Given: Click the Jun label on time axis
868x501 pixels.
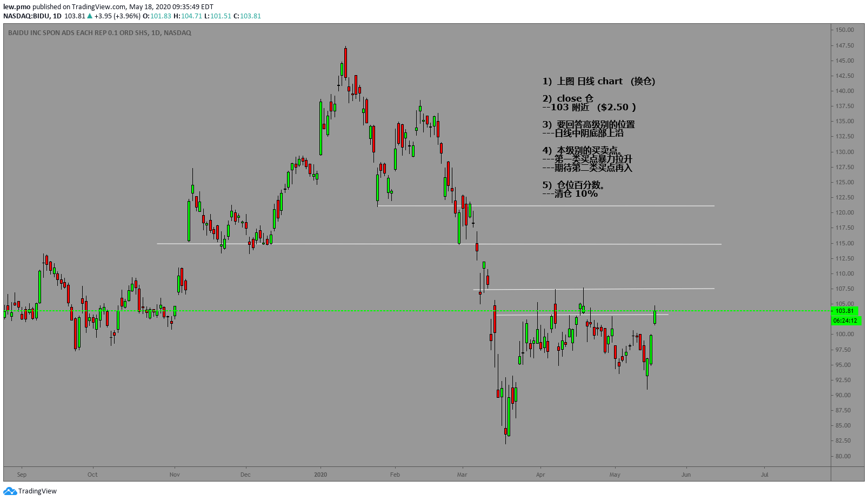Looking at the screenshot, I should point(686,475).
